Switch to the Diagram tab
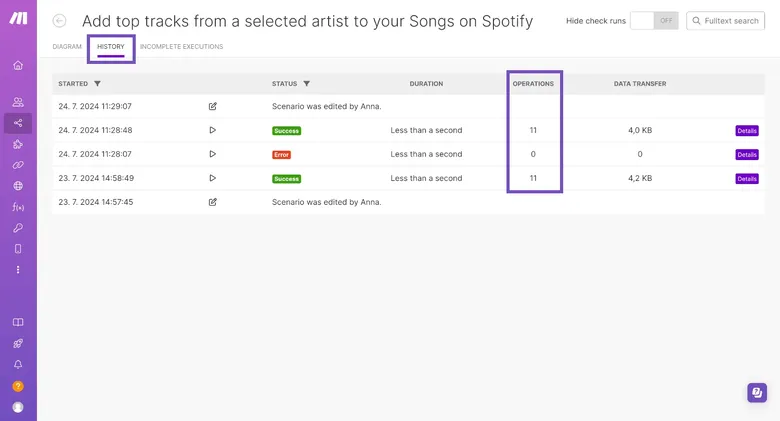 click(x=67, y=46)
